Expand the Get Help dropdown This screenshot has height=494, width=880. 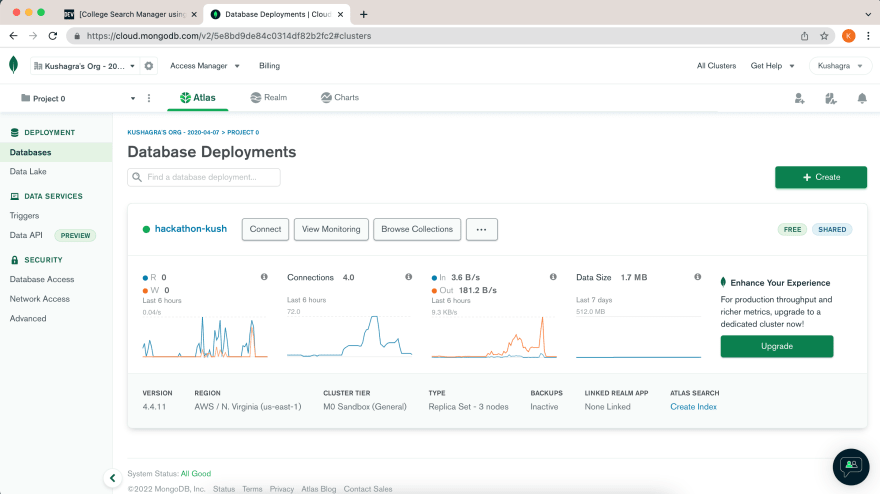pos(772,66)
